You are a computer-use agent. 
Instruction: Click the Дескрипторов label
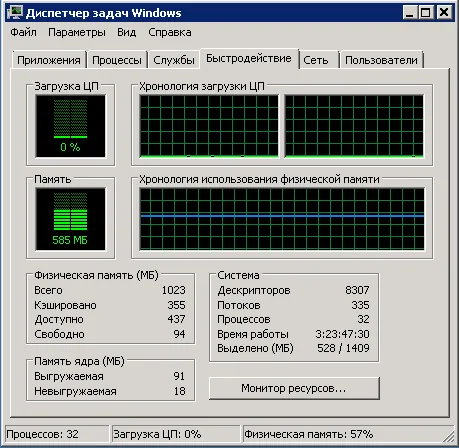(x=254, y=290)
